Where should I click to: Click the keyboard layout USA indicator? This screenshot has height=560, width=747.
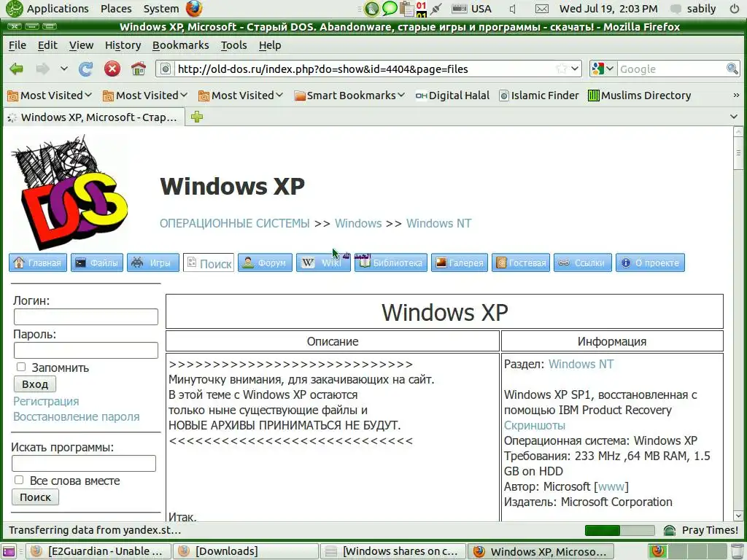(472, 9)
